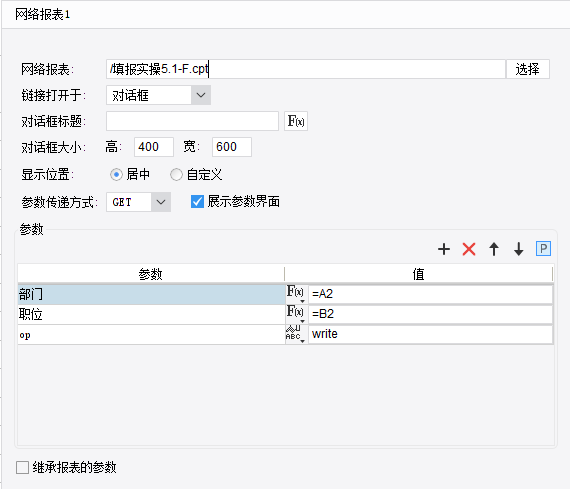Select the 自定义 position radio button
The height and width of the screenshot is (489, 570).
tap(176, 175)
